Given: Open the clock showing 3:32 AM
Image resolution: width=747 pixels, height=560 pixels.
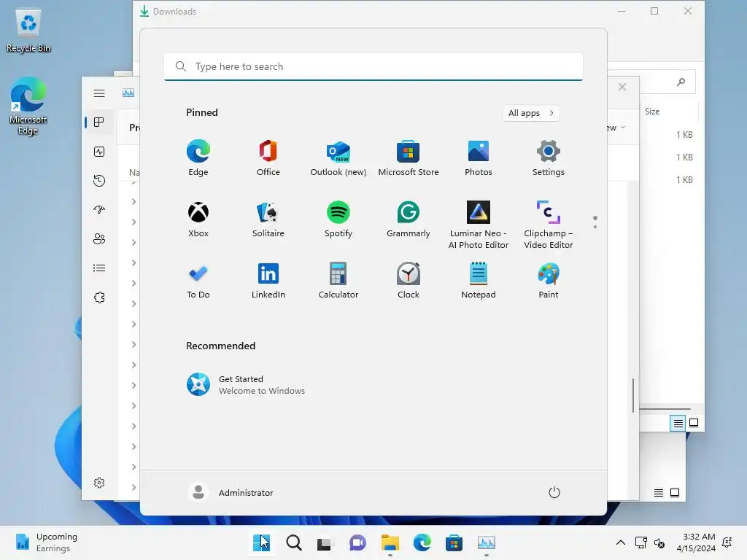Looking at the screenshot, I should pyautogui.click(x=696, y=542).
